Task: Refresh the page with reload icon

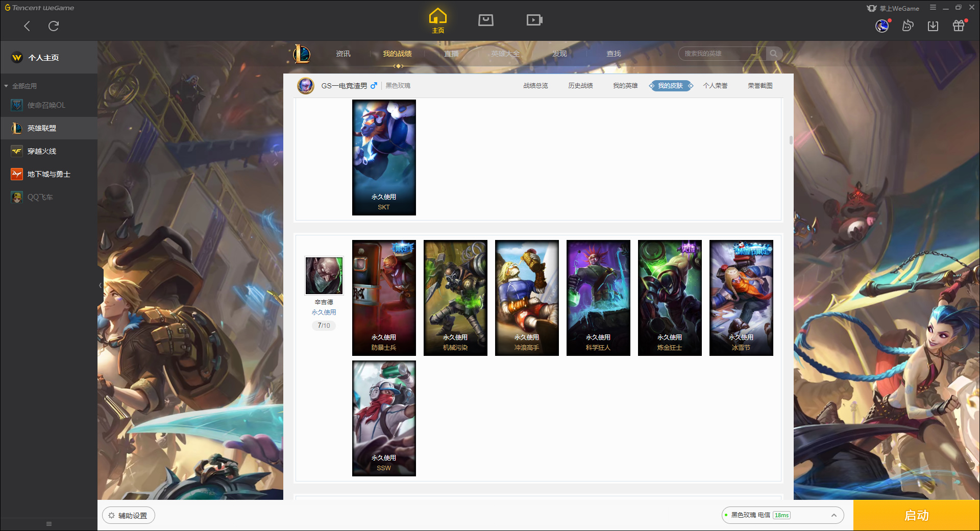Action: (54, 26)
